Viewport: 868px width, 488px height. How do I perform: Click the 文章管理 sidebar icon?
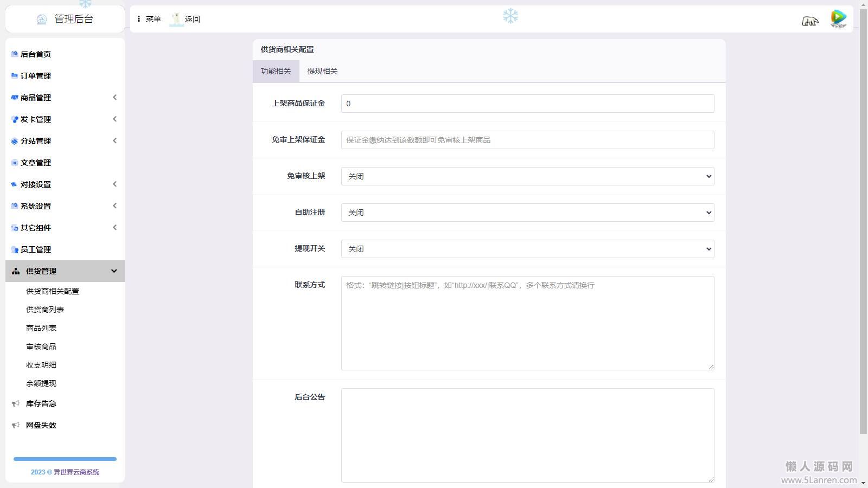(15, 163)
